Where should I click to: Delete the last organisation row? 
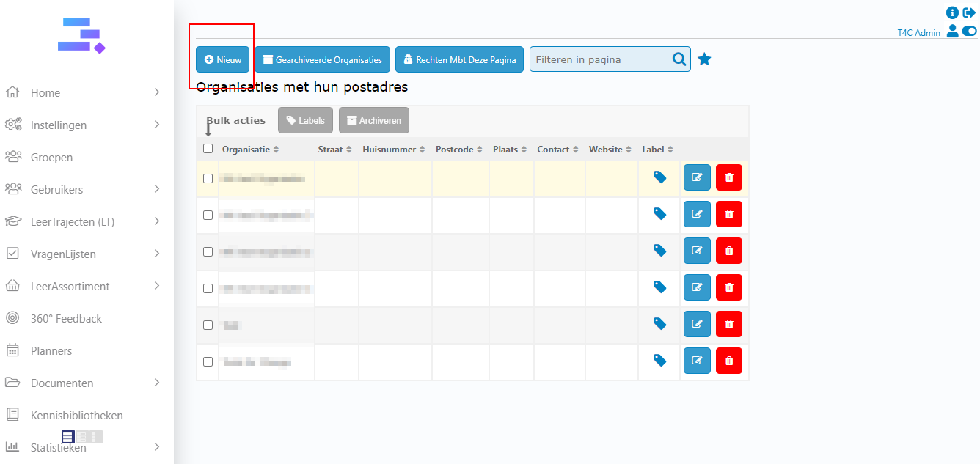[728, 361]
